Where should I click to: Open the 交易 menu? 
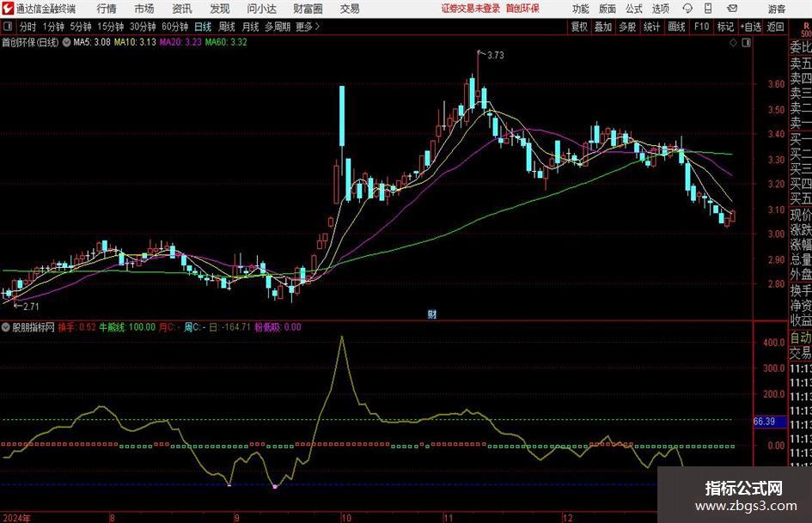coord(350,9)
